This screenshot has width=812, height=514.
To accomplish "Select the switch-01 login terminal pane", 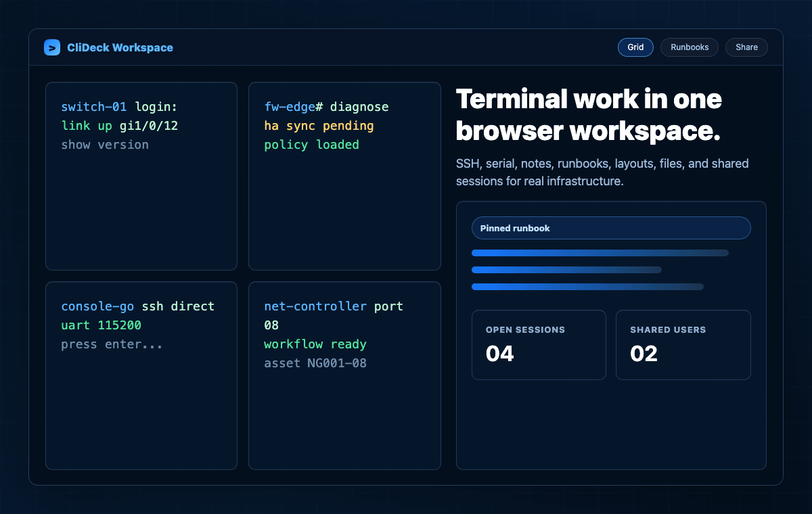I will coord(141,177).
